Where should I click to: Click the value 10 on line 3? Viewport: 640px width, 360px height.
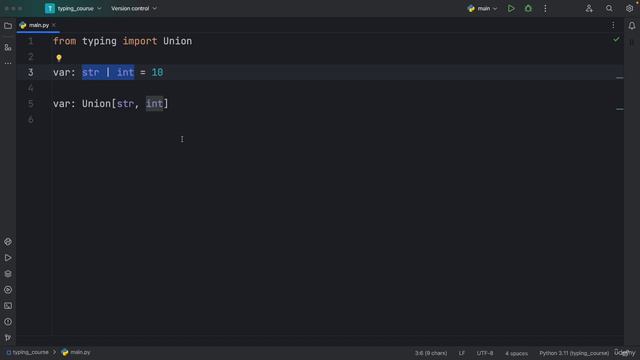tap(157, 73)
